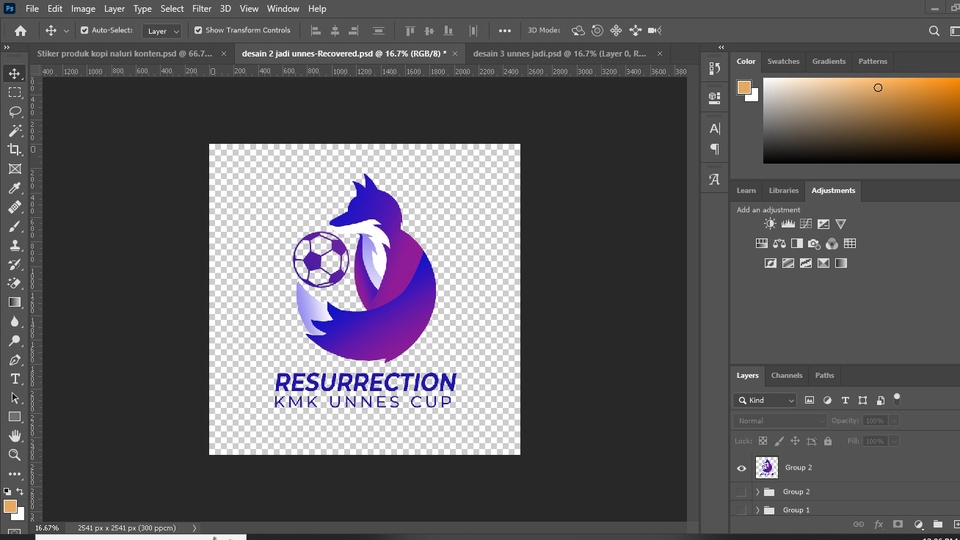
Task: Expand the Group 1 folder
Action: (758, 510)
